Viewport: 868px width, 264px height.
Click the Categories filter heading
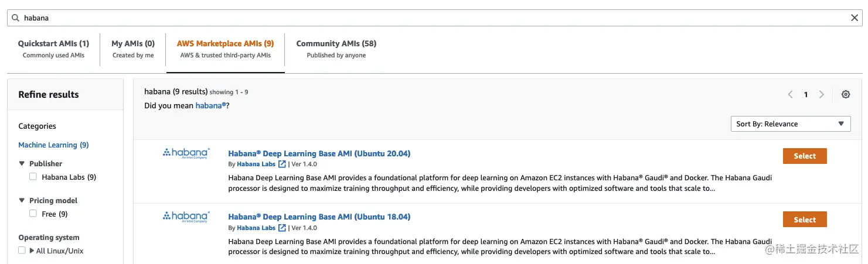(x=37, y=126)
